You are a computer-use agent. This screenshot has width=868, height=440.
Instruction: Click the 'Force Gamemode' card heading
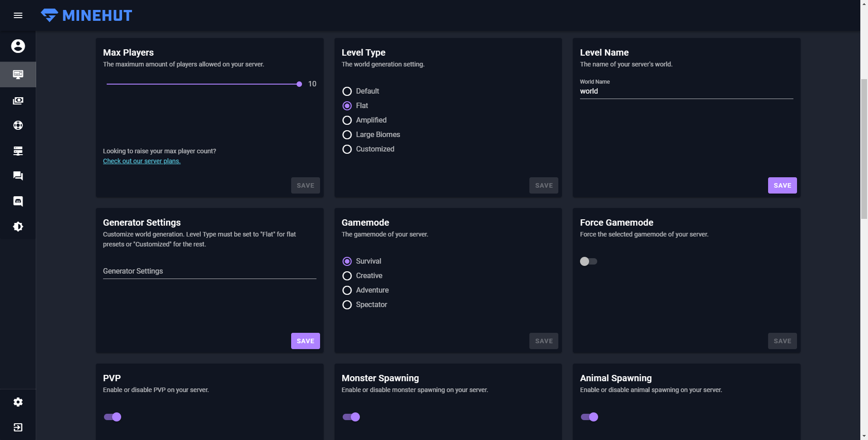[617, 222]
